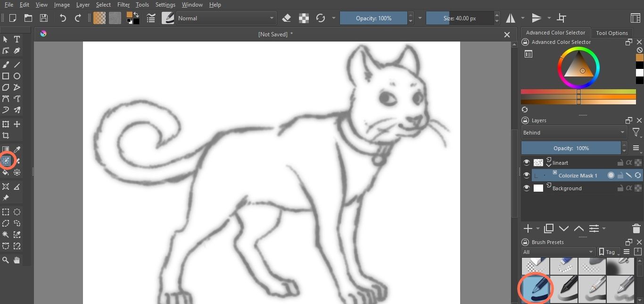Select the Elliptical Selection tool
The image size is (644, 304).
click(17, 212)
